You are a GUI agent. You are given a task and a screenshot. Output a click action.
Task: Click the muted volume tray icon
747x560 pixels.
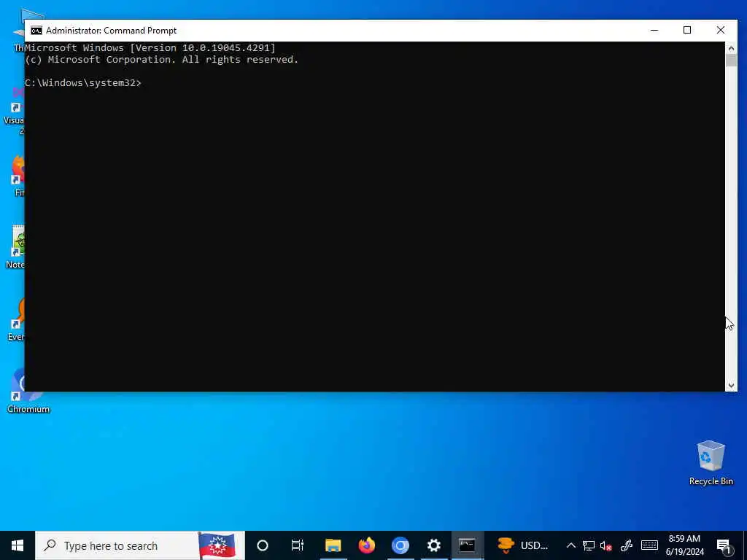[606, 545]
